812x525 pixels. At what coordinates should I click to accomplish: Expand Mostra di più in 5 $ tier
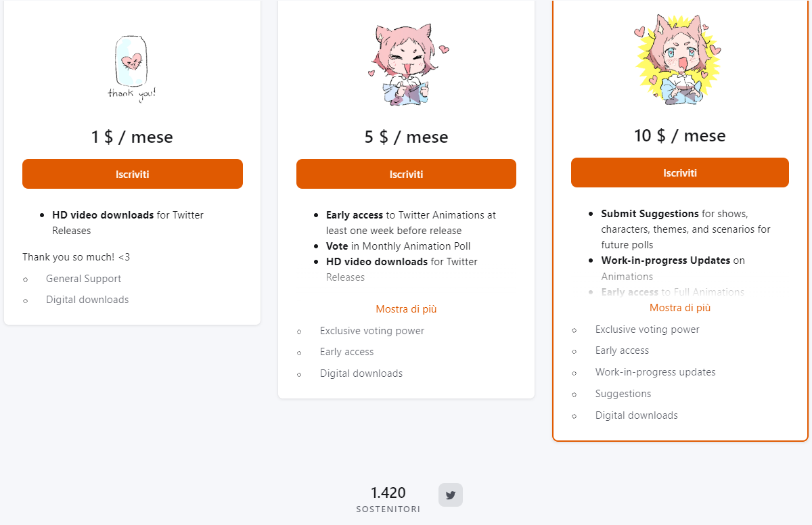click(406, 309)
